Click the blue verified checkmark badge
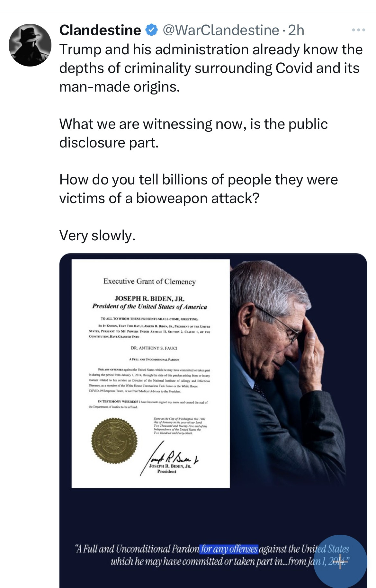 [x=152, y=30]
